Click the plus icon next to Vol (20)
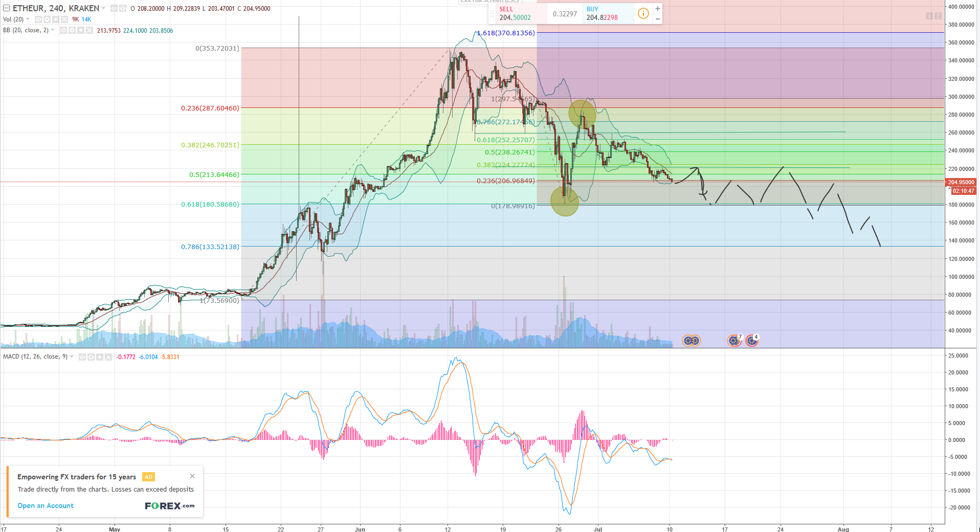 pyautogui.click(x=56, y=19)
